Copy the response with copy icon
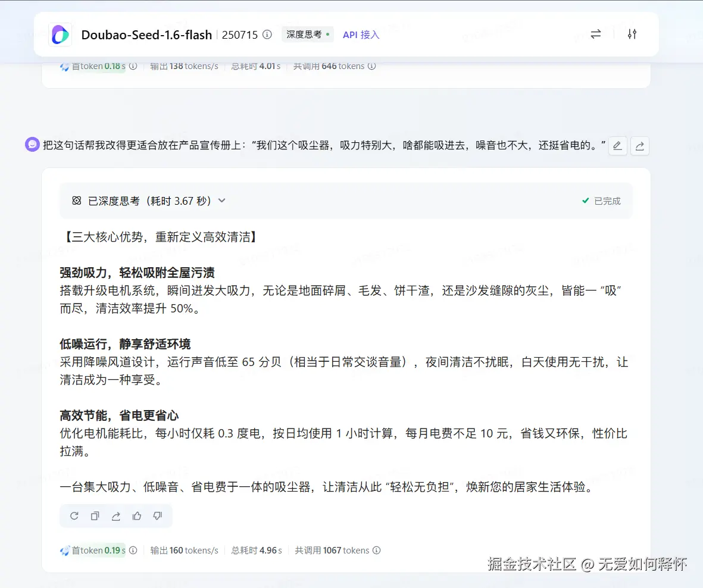The height and width of the screenshot is (588, 703). point(95,516)
